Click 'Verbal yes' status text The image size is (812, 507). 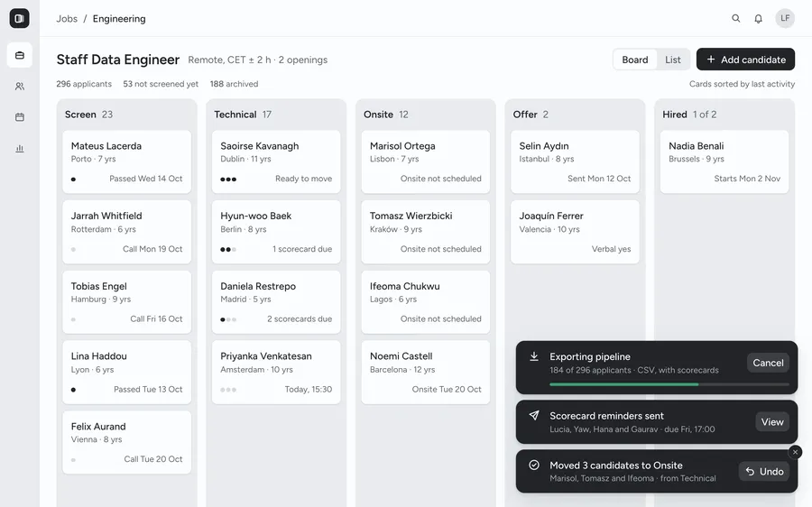coord(611,249)
